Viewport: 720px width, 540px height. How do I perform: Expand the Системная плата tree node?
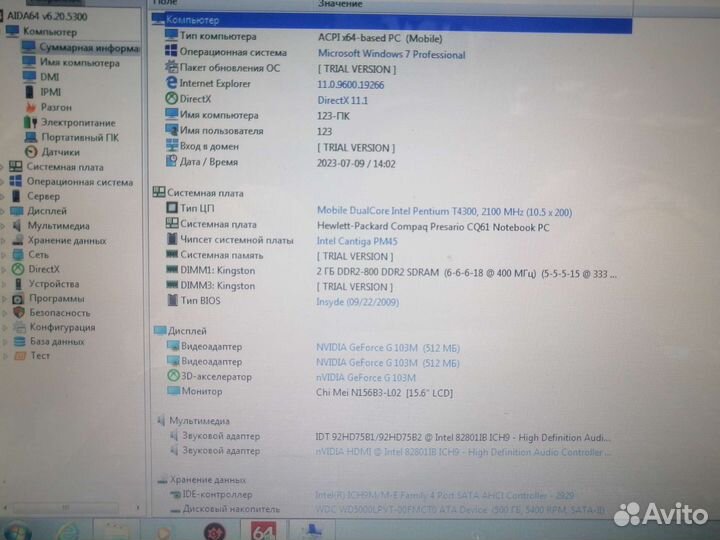click(x=3, y=167)
